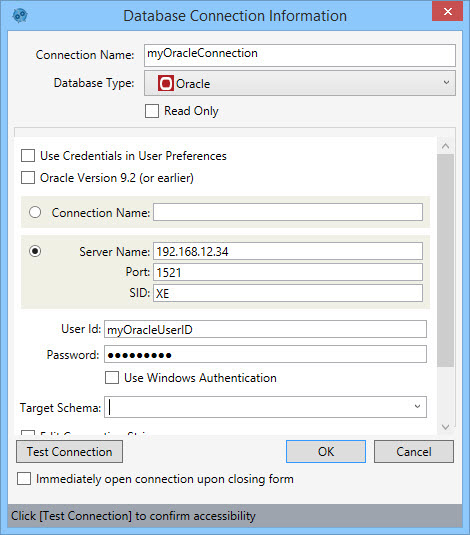
Task: Click the Database Connection Information title text
Action: click(235, 16)
